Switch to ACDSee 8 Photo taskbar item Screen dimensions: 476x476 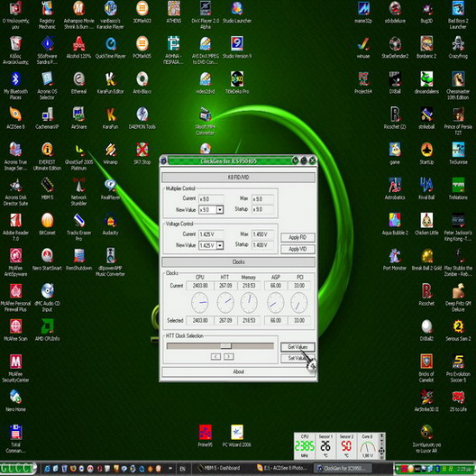coord(282,468)
